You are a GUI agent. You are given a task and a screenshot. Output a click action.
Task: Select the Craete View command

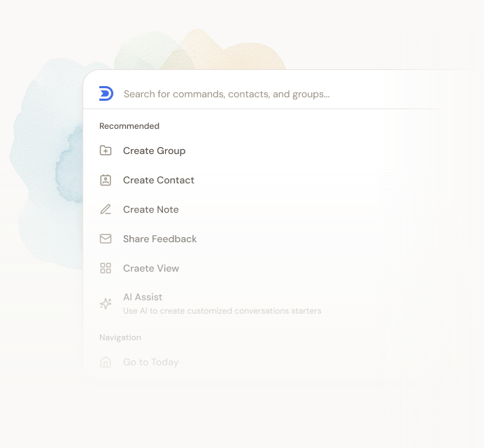coord(151,268)
